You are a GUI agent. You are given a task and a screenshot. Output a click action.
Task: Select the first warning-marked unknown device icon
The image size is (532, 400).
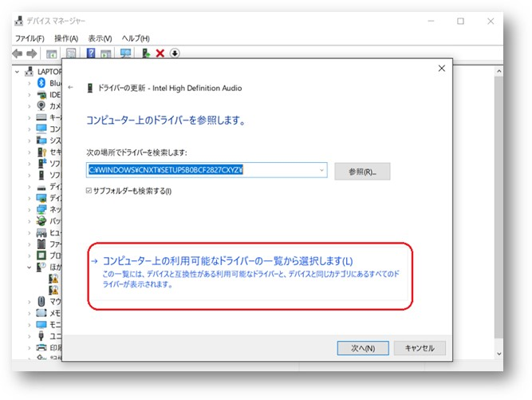tap(53, 279)
